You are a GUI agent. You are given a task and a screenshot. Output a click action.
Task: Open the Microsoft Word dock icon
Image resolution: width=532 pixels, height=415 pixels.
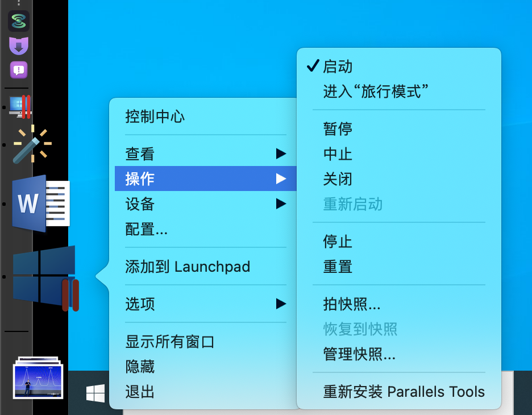point(41,204)
